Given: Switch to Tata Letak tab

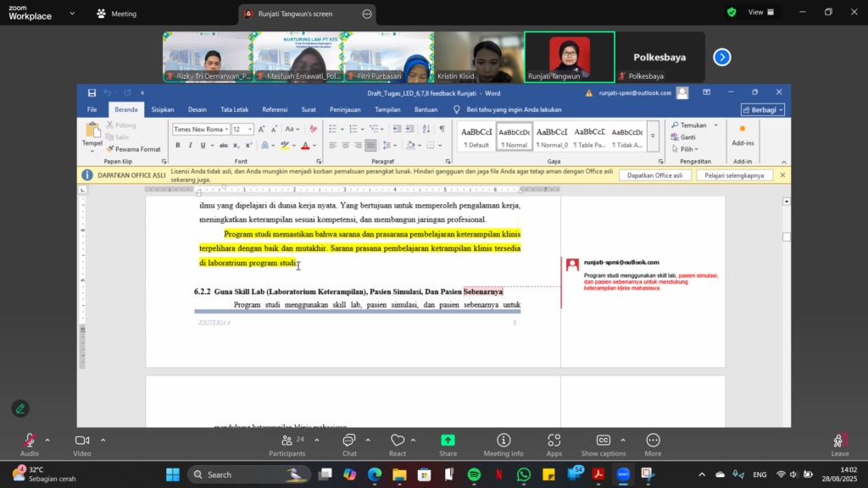Looking at the screenshot, I should pyautogui.click(x=234, y=109).
